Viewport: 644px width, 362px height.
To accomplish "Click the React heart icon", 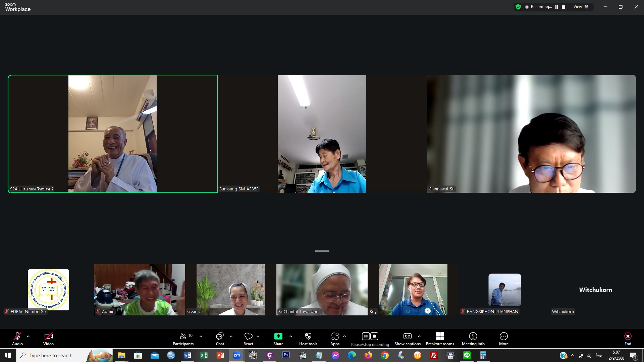I will (248, 336).
